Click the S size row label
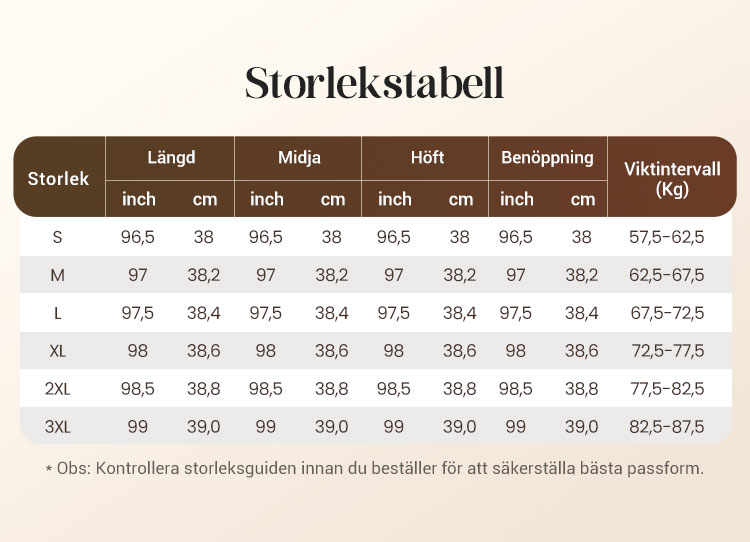750x542 pixels. (58, 237)
